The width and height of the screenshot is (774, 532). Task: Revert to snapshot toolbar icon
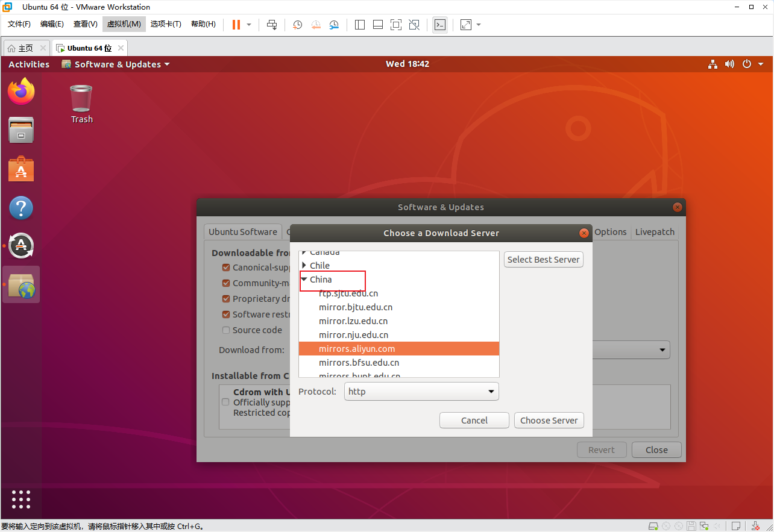(316, 25)
